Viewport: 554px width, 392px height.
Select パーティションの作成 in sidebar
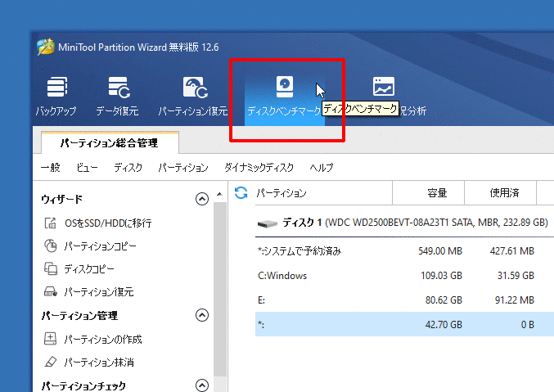click(x=103, y=339)
